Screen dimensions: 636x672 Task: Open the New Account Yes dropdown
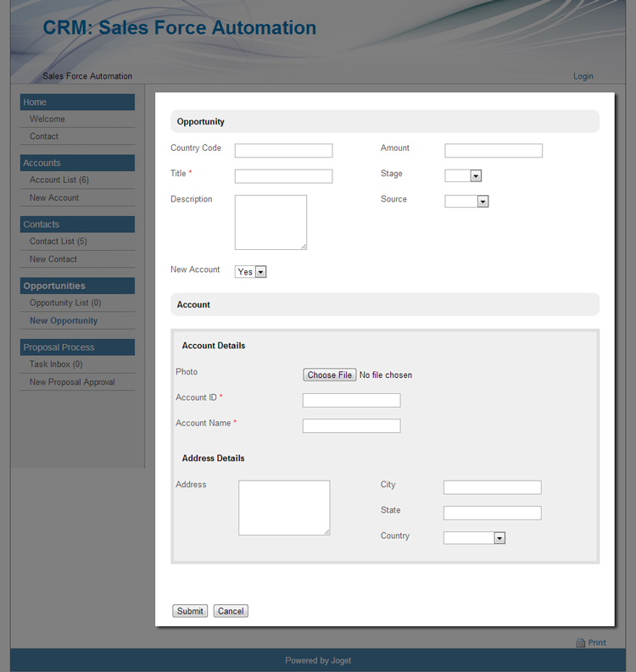[250, 272]
